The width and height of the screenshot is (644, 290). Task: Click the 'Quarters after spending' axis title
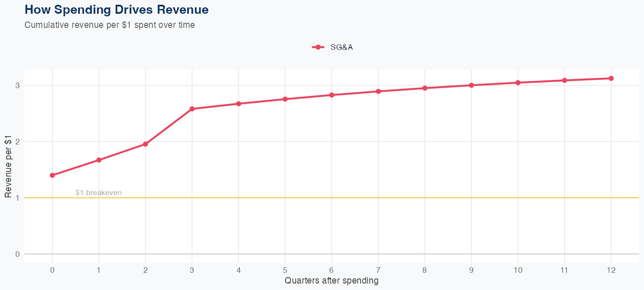pyautogui.click(x=331, y=281)
